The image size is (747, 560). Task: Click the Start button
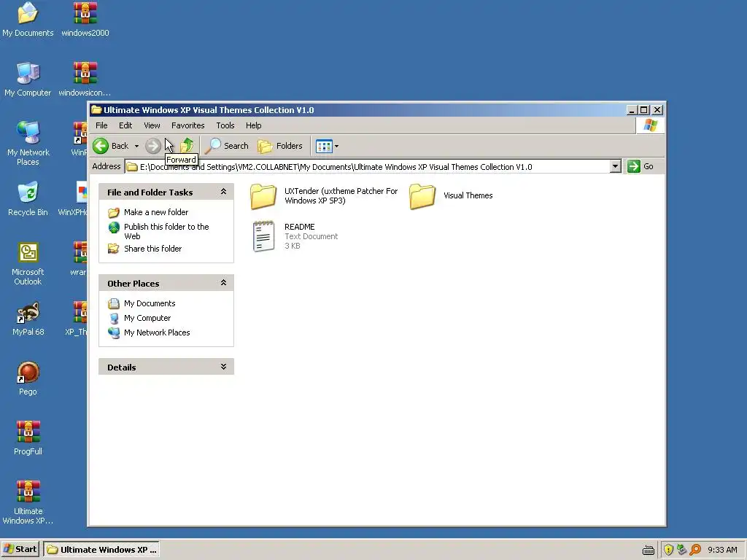tap(20, 550)
